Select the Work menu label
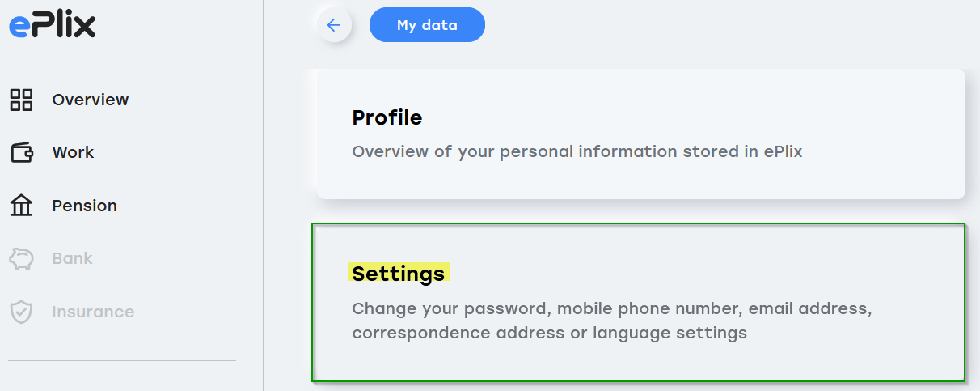 click(74, 152)
